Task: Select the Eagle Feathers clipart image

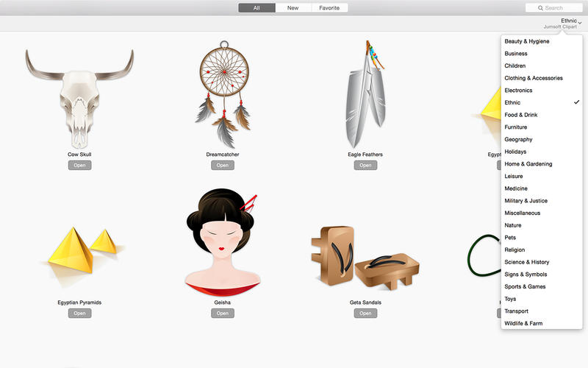Action: pyautogui.click(x=365, y=94)
